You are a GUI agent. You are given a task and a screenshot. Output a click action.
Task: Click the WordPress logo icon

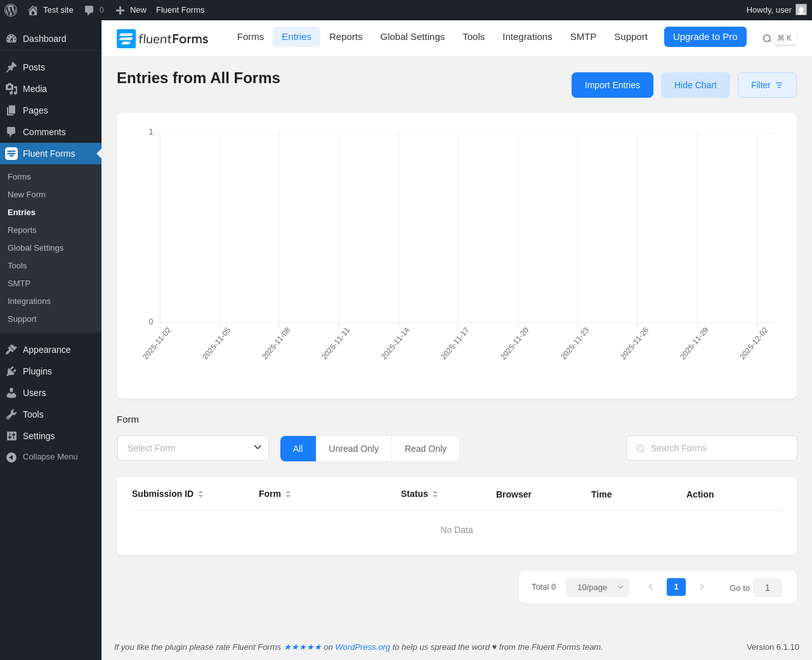click(x=11, y=10)
